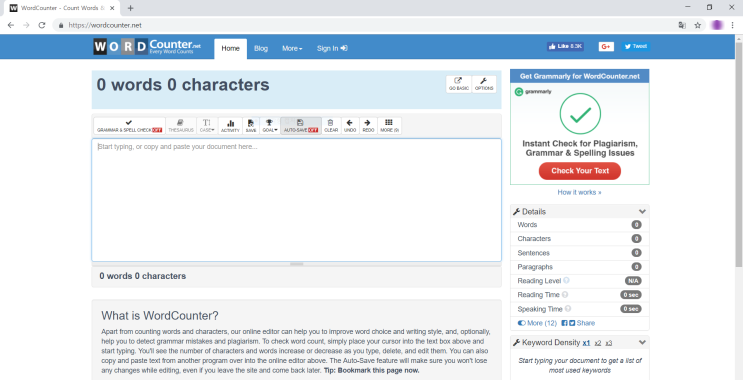Click the Speaking Time help icon
The image size is (743, 380).
pyautogui.click(x=568, y=309)
